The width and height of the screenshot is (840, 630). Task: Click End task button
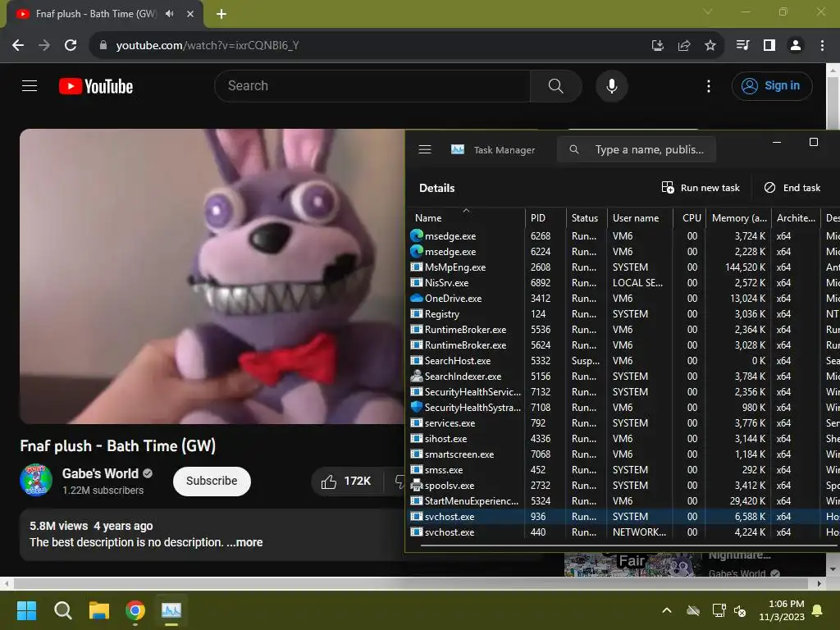[792, 188]
